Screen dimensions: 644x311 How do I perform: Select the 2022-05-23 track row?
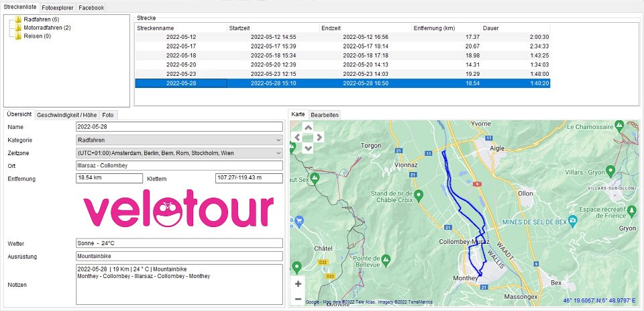(343, 74)
